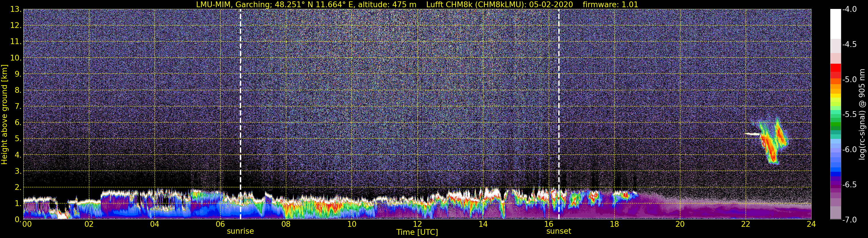Click the time axis tick label '12'
The width and height of the screenshot is (868, 238).
tap(417, 224)
